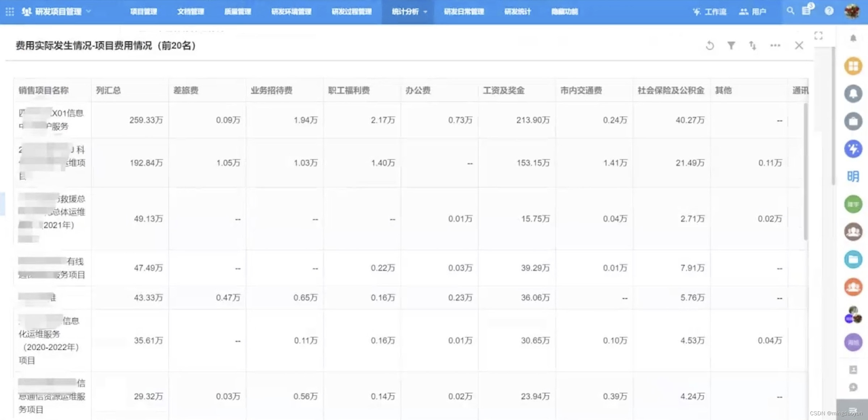Click the 工作流 button
Viewport: 868px width, 420px height.
coord(709,12)
